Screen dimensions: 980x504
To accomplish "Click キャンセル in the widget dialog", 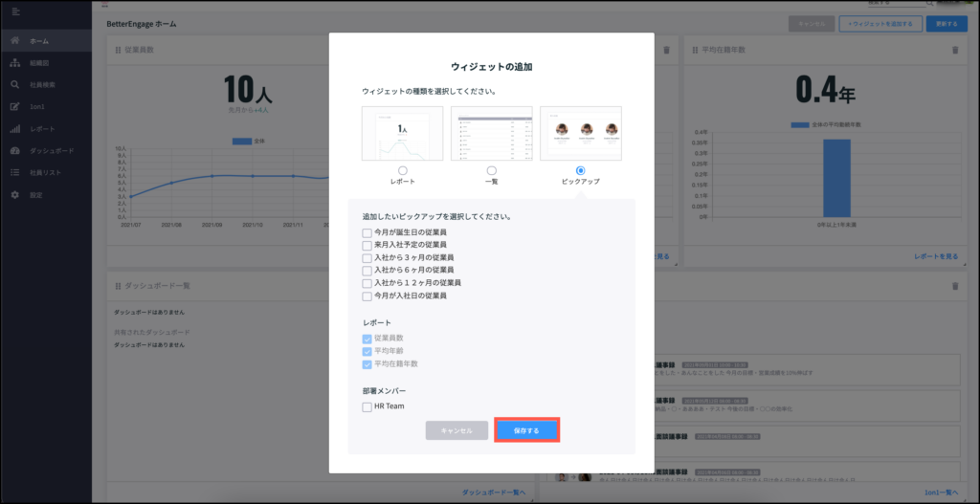I will coord(457,431).
